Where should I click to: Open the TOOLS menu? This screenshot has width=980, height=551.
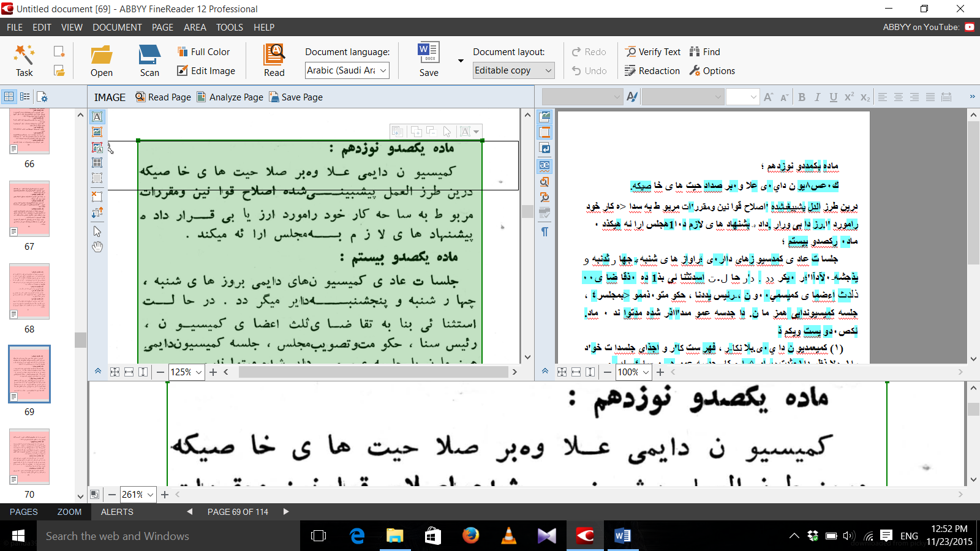pyautogui.click(x=230, y=28)
